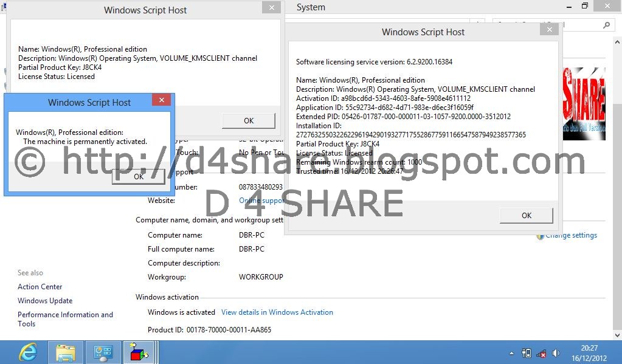622x364 pixels.
Task: Close the licensing details Windows Script Host dialog
Action: 550,29
